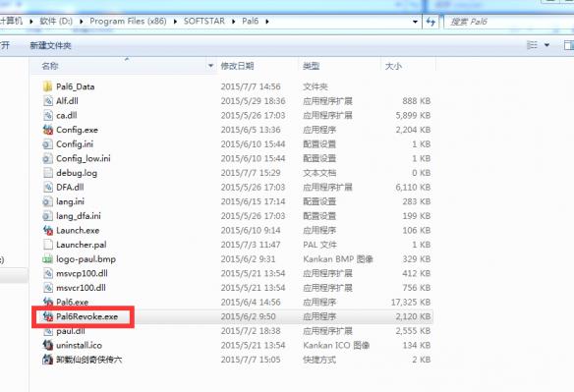Select the lang_dfa.ini file icon
Image resolution: width=574 pixels, height=392 pixels.
tap(47, 216)
